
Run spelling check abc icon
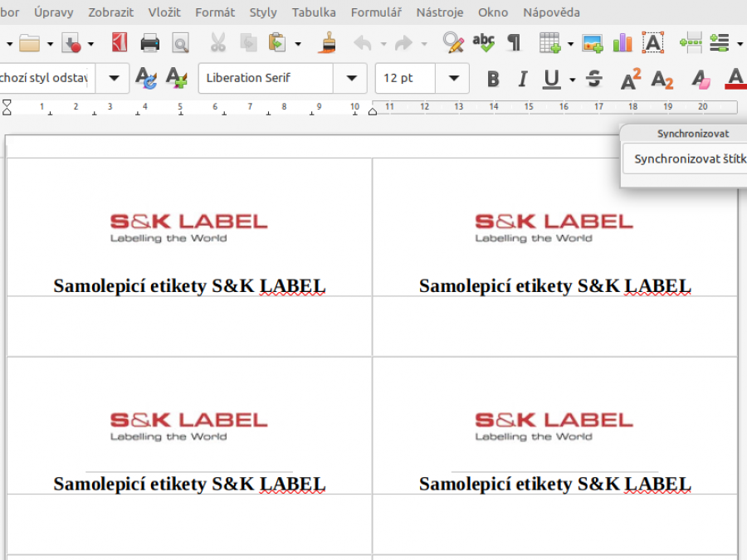483,42
